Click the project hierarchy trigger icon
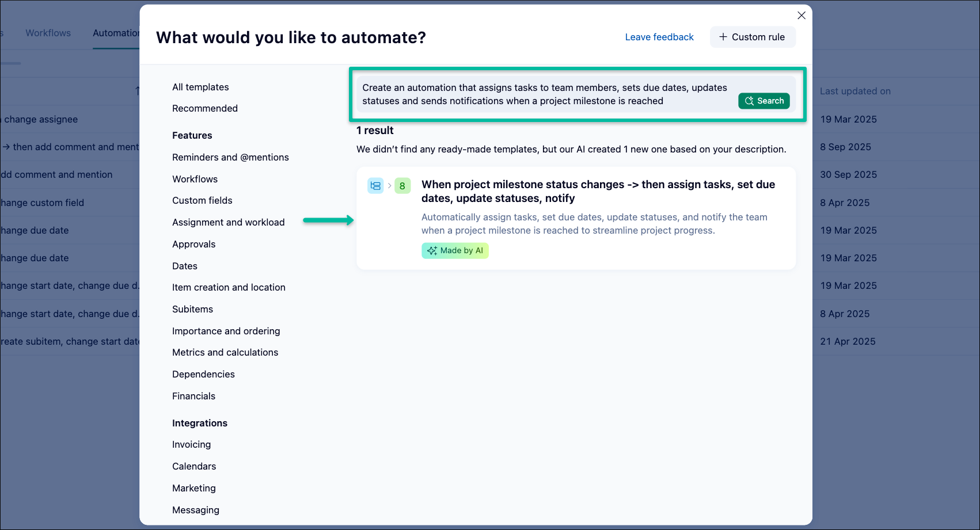The image size is (980, 530). 375,186
